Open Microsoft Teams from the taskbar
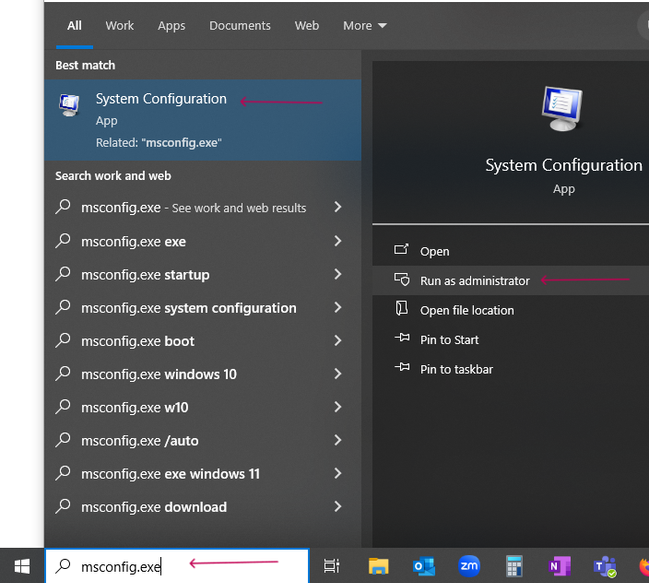The image size is (649, 583). 605,566
